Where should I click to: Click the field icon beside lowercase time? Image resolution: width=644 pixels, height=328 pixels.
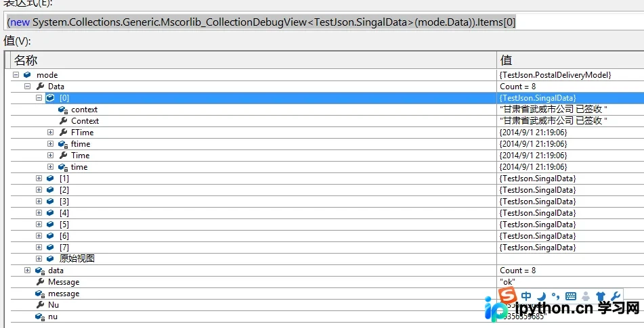pos(63,167)
